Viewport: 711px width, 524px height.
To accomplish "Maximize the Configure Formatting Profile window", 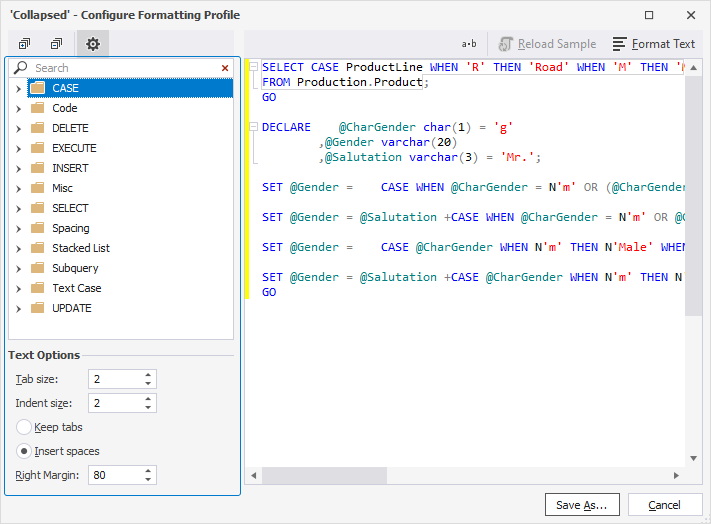I will pos(649,15).
